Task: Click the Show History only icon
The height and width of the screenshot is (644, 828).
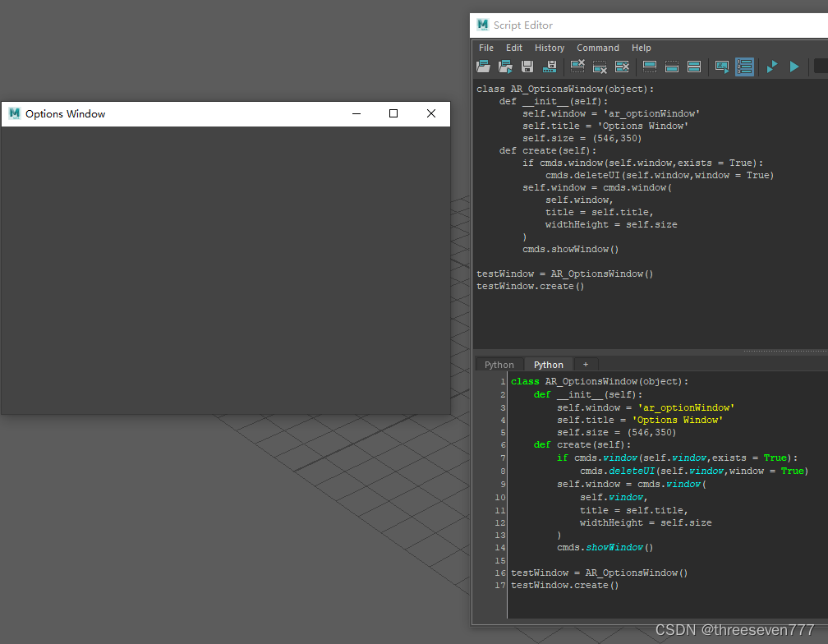Action: 650,67
